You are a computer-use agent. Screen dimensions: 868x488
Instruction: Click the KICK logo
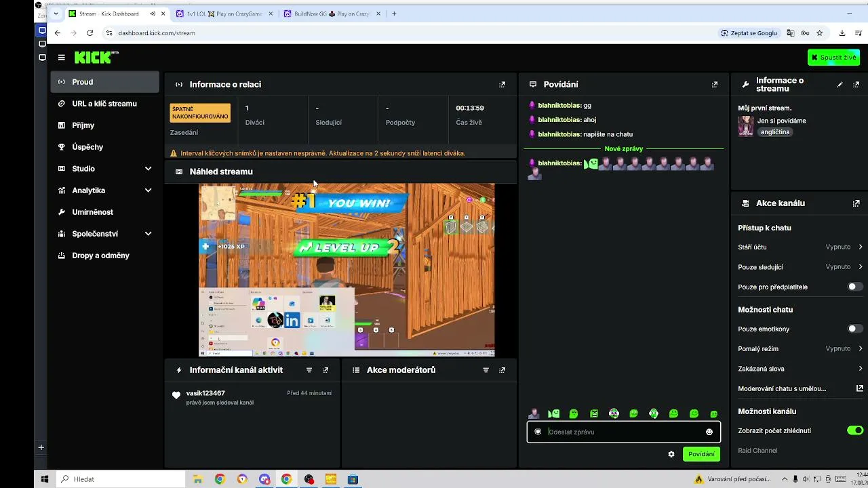(x=96, y=58)
